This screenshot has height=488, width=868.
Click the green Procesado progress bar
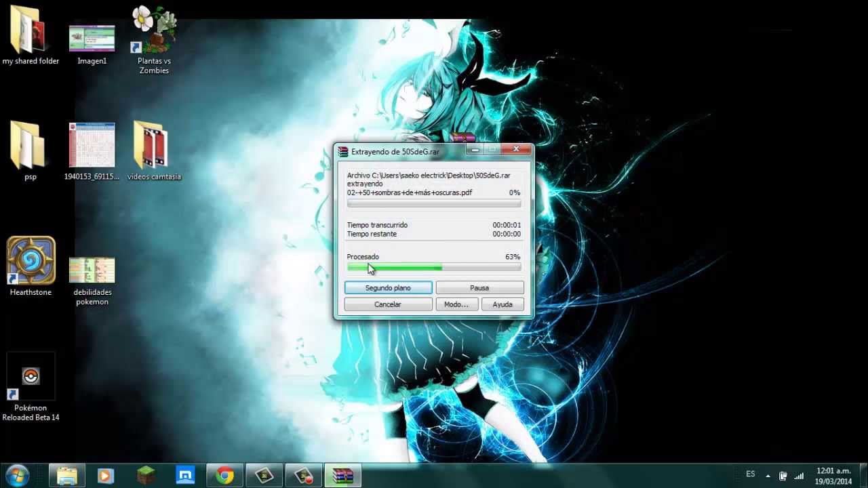[x=434, y=268]
